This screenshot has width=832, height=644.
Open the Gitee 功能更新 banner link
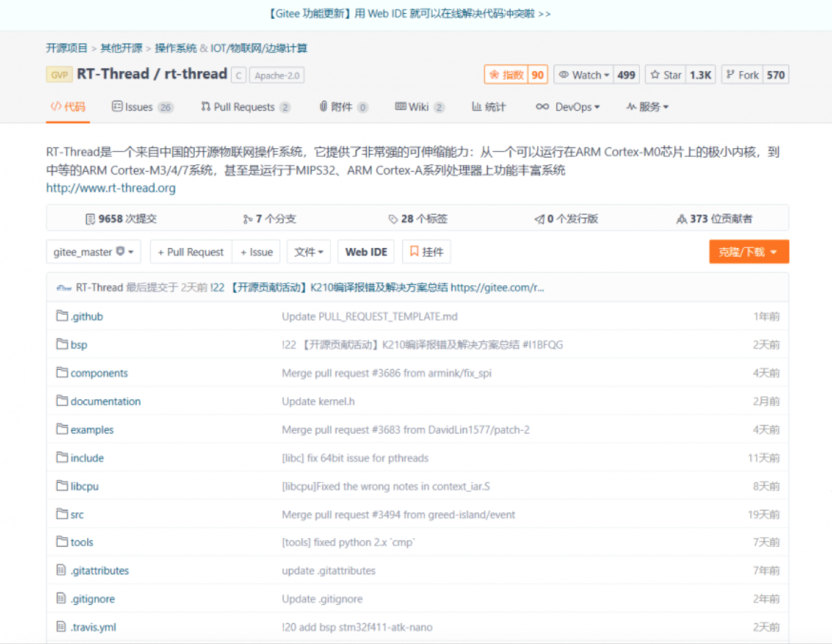click(410, 14)
